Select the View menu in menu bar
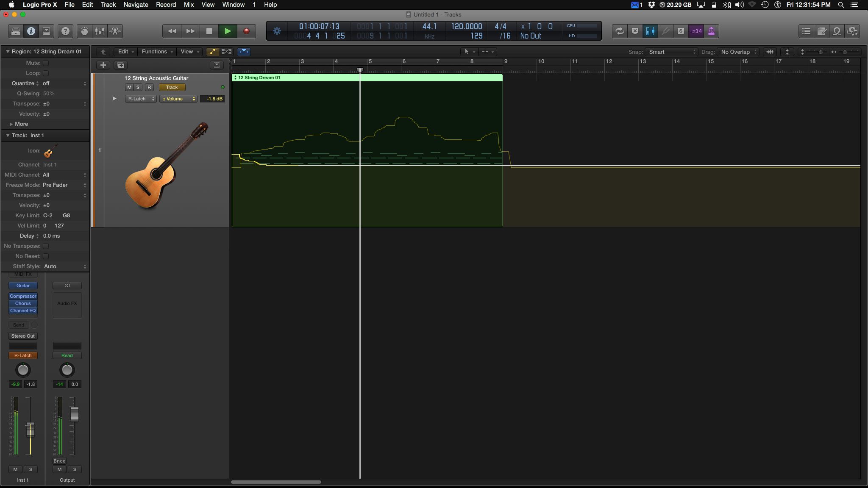This screenshot has height=488, width=868. point(206,5)
